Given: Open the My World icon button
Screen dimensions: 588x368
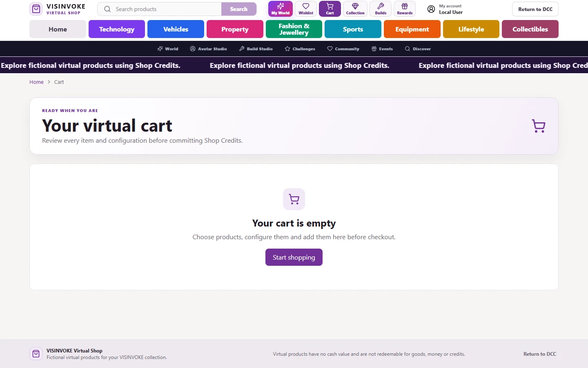Looking at the screenshot, I should tap(281, 9).
